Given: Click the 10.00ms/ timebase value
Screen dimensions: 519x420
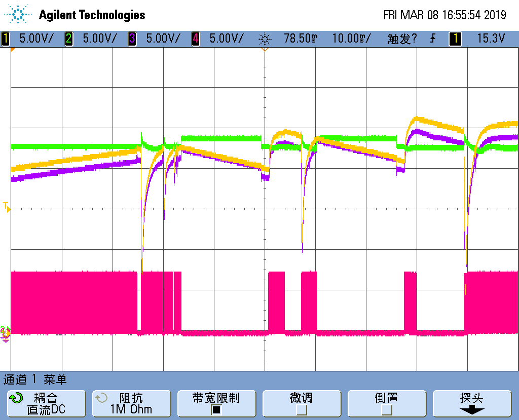Looking at the screenshot, I should click(352, 39).
